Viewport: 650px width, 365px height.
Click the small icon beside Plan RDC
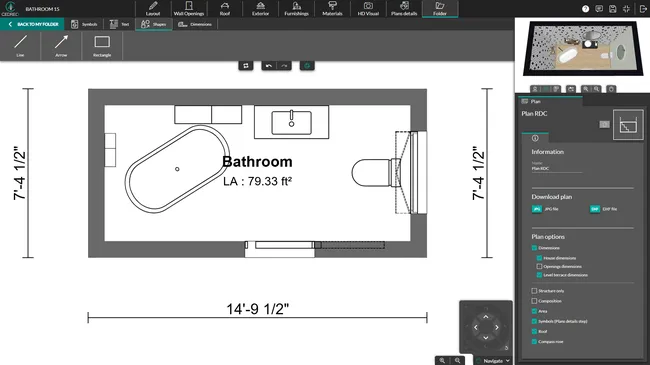(x=604, y=124)
